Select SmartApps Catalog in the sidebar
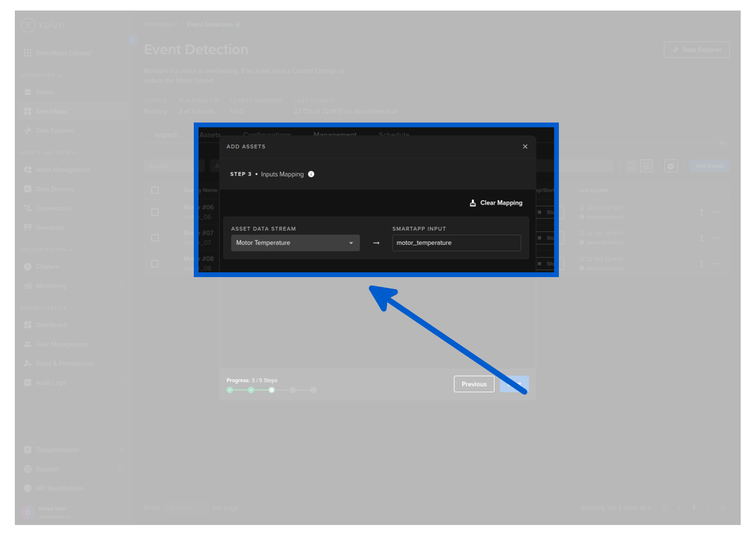This screenshot has height=536, width=756. pos(64,53)
